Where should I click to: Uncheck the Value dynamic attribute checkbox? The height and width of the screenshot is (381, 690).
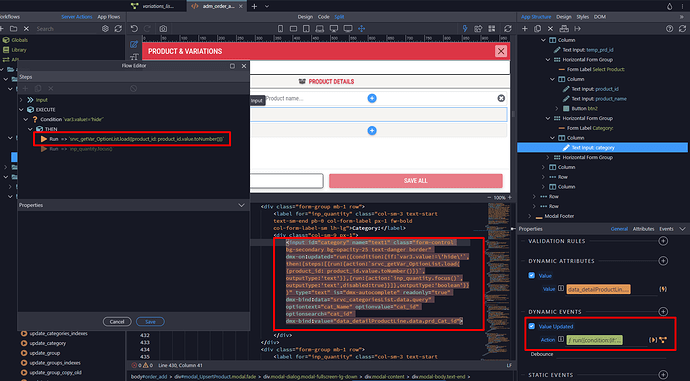(532, 275)
